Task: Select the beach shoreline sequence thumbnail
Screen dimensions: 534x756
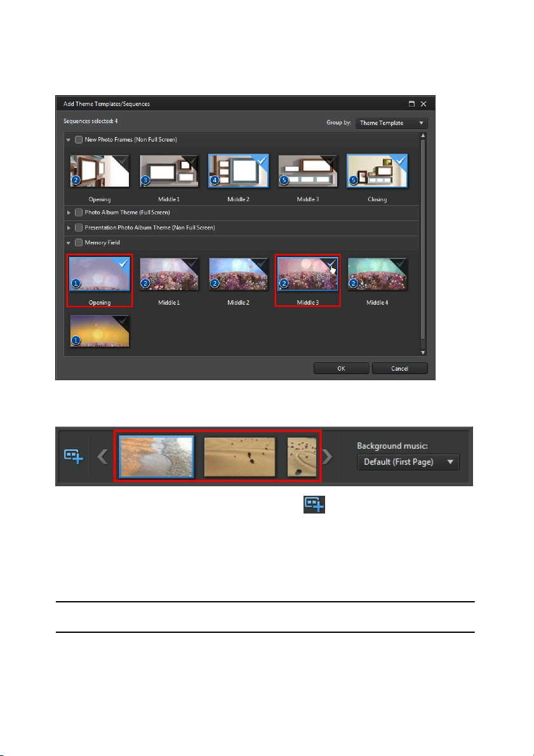Action: click(156, 456)
